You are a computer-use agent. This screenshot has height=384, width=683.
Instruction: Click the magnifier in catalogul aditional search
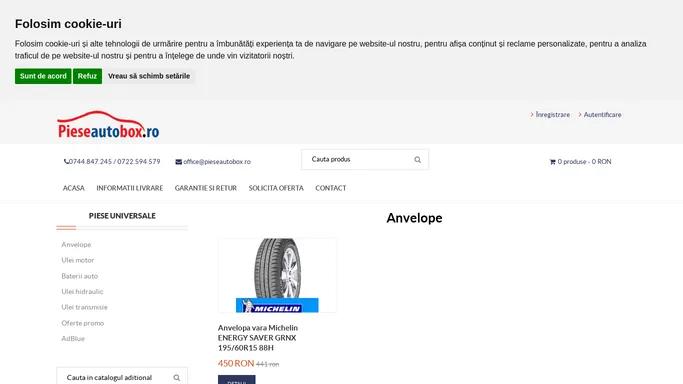tap(176, 377)
